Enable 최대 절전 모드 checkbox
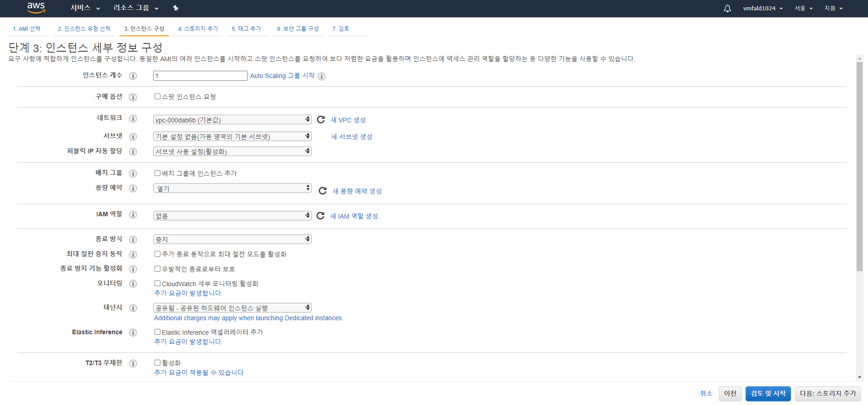 (x=157, y=254)
